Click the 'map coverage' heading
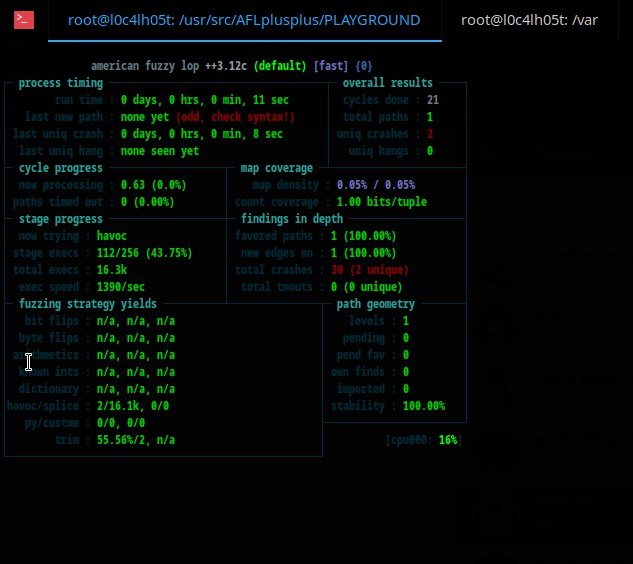 [x=277, y=168]
